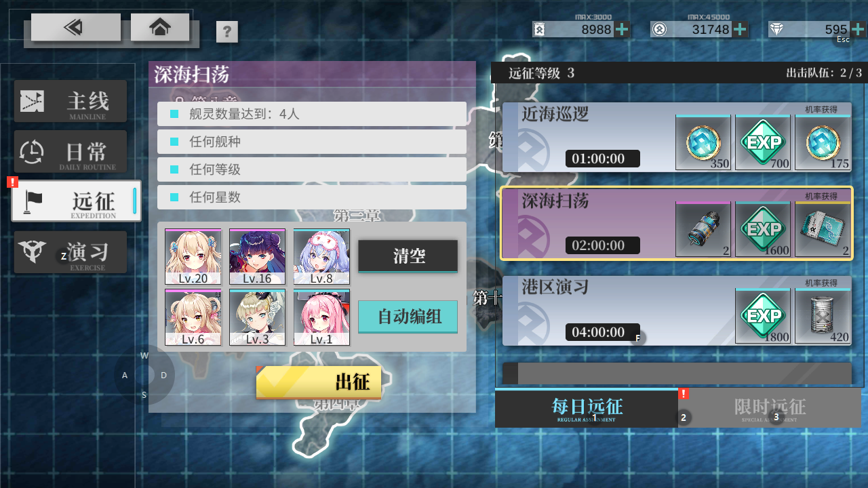This screenshot has width=868, height=488.
Task: Click the 清空 clear team button
Action: coord(408,256)
